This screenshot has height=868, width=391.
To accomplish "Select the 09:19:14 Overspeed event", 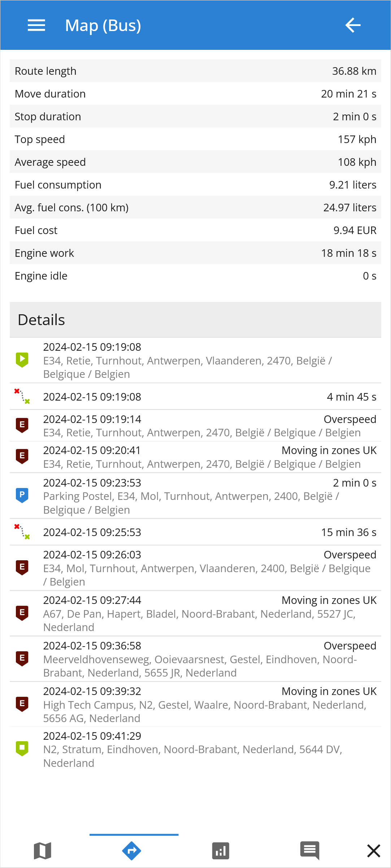I will coord(195,426).
